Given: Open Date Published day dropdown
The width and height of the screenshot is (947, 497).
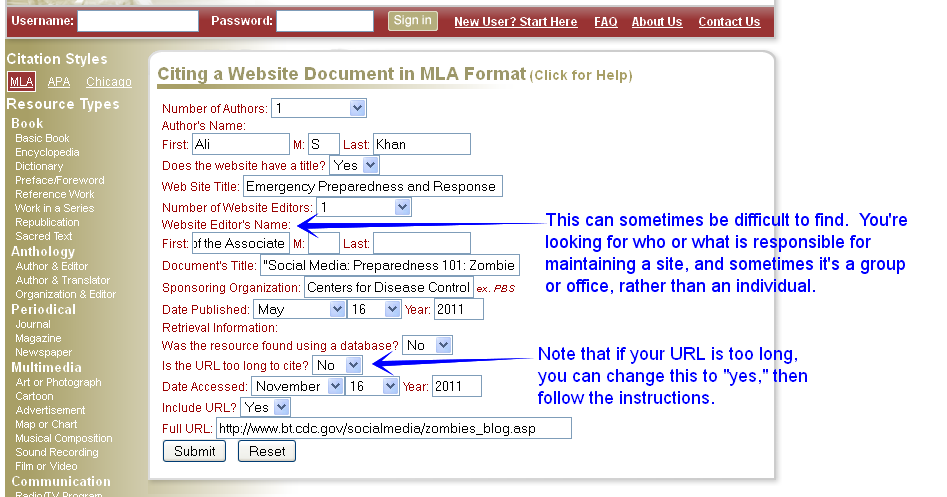Looking at the screenshot, I should click(x=374, y=310).
